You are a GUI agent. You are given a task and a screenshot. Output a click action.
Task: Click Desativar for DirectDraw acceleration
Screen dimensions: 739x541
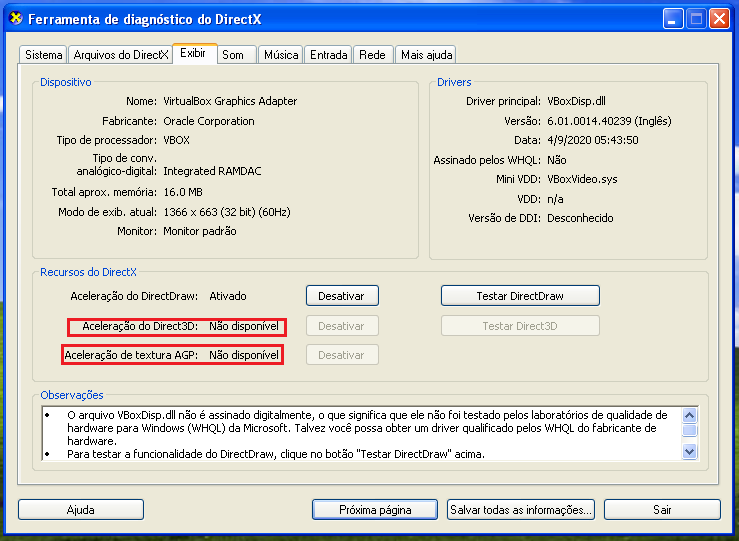(342, 296)
